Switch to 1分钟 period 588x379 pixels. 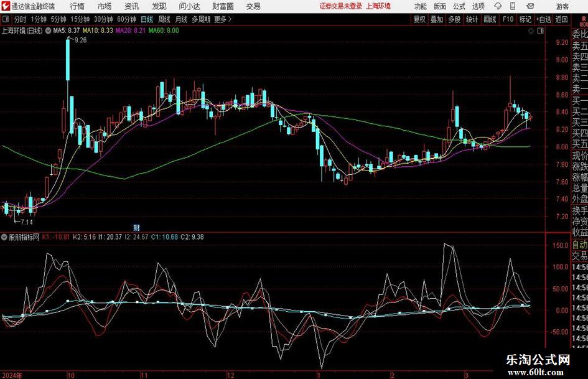coord(38,19)
